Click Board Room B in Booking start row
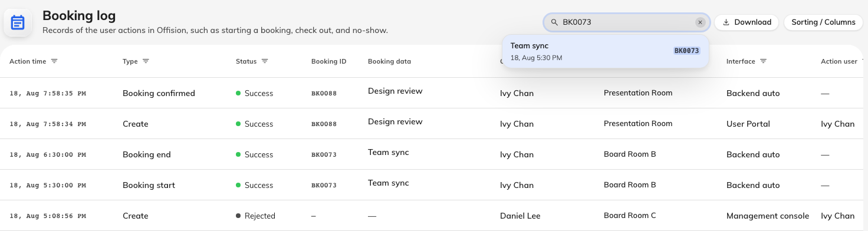This screenshot has width=868, height=231. [630, 185]
